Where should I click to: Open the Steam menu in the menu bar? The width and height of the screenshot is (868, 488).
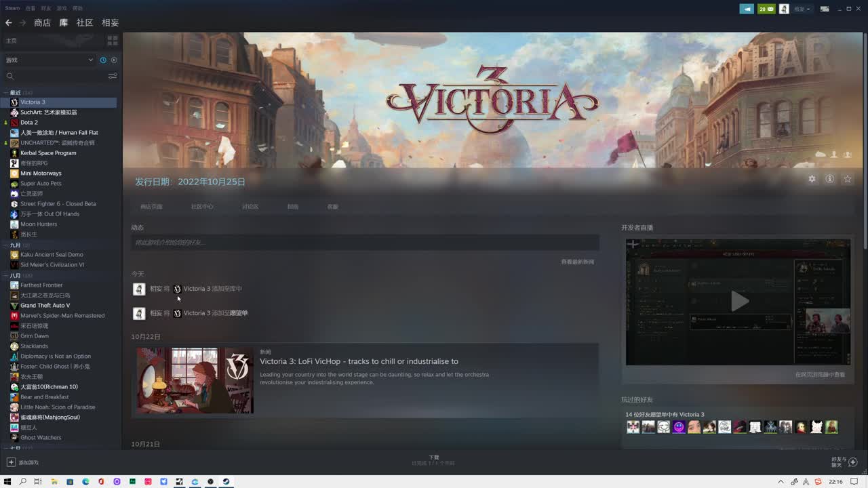12,8
